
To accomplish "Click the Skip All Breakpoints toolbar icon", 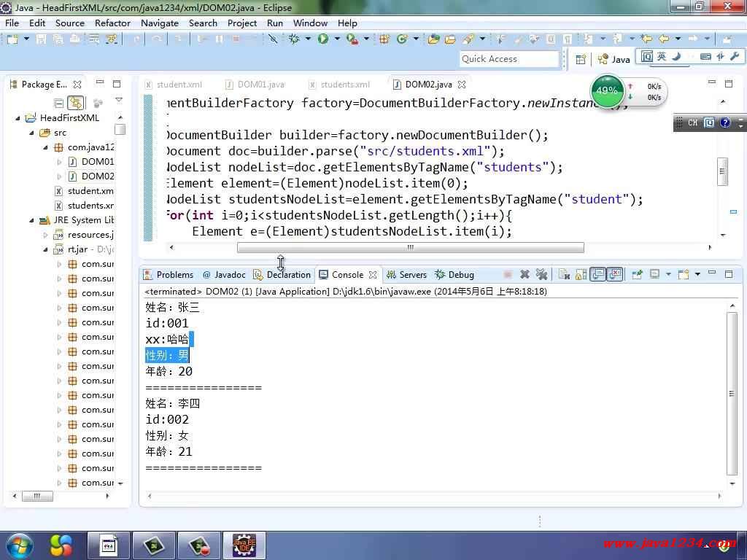I will (x=273, y=39).
